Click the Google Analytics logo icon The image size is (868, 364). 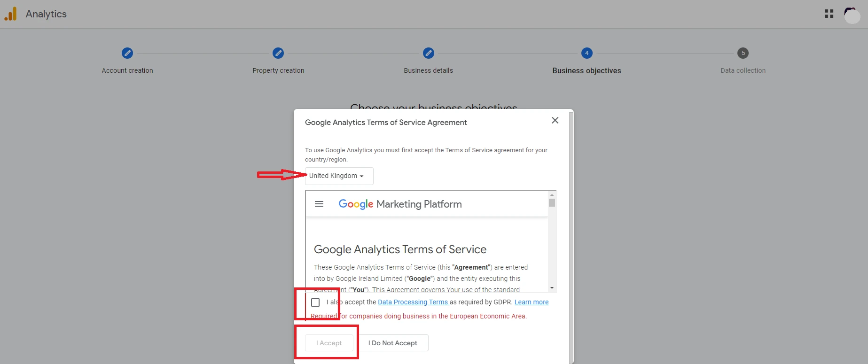click(x=11, y=14)
